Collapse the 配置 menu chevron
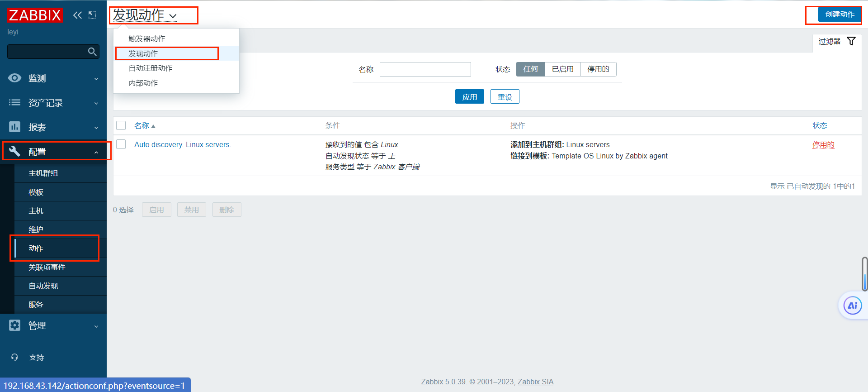The width and height of the screenshot is (868, 392). 96,152
